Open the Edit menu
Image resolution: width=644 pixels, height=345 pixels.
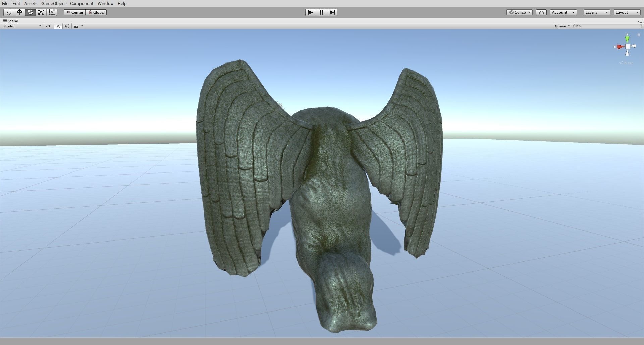[x=16, y=3]
